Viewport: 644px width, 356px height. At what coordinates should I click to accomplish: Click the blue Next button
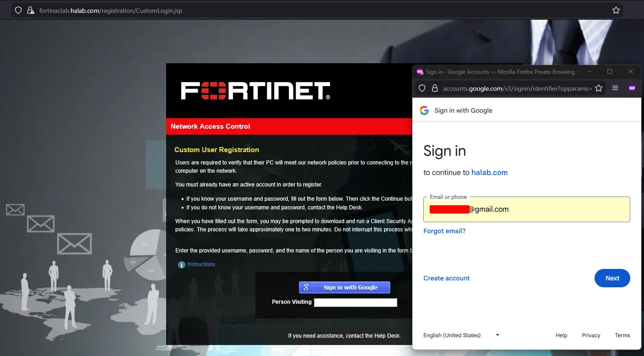point(612,278)
